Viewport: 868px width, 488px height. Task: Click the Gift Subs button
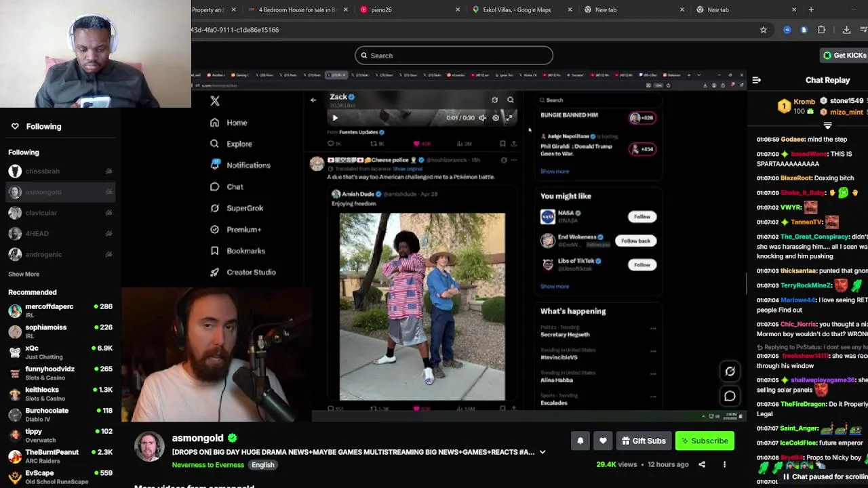[644, 441]
